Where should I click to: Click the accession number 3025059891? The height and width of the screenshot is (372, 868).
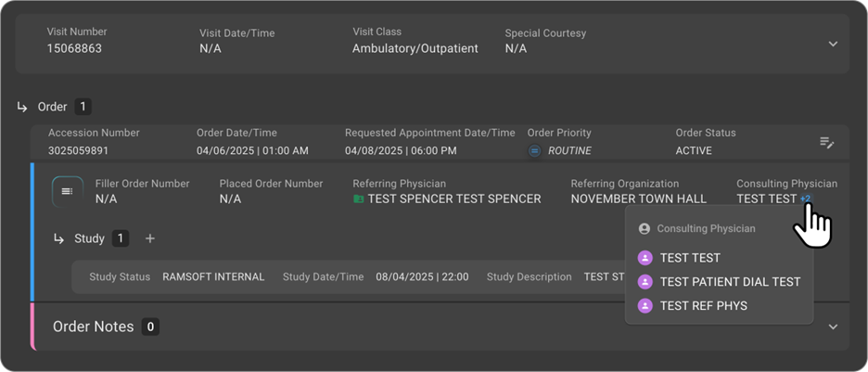(78, 150)
